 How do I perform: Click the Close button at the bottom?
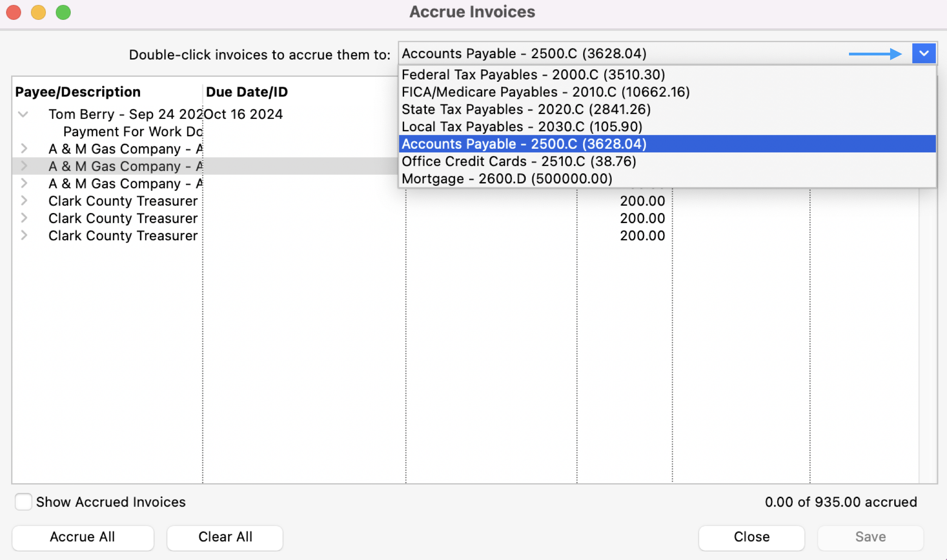(x=751, y=537)
